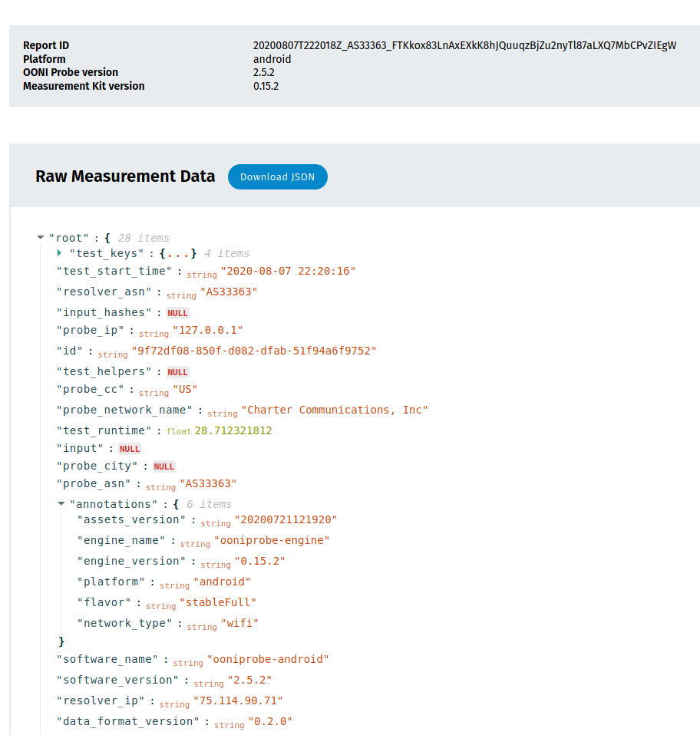Click the Raw Measurement Data heading

(125, 176)
